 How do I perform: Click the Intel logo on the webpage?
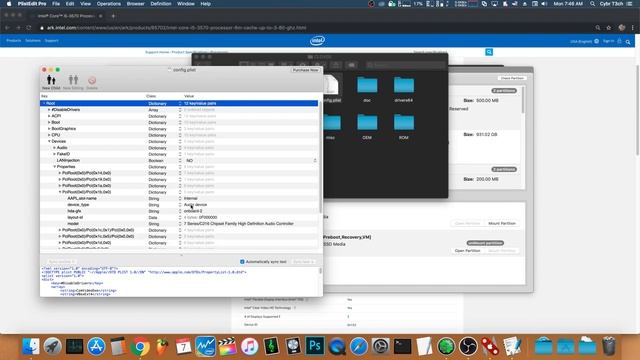pos(317,40)
